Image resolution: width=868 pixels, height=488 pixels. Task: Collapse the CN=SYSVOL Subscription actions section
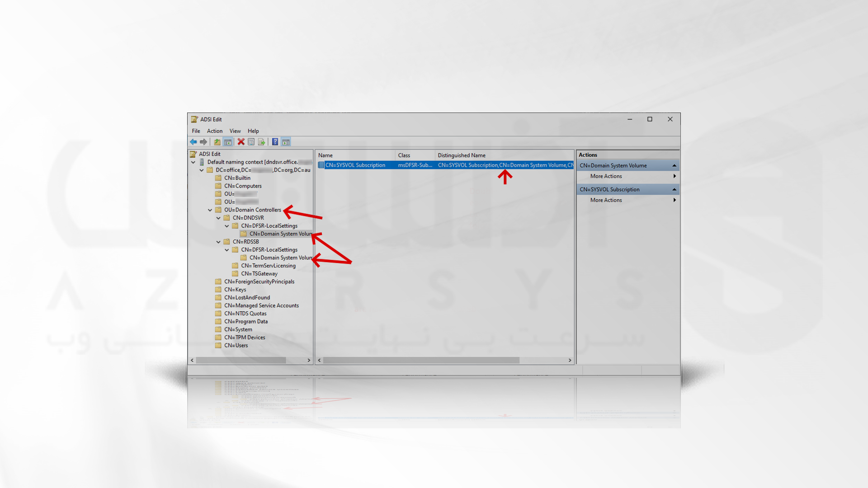[674, 189]
